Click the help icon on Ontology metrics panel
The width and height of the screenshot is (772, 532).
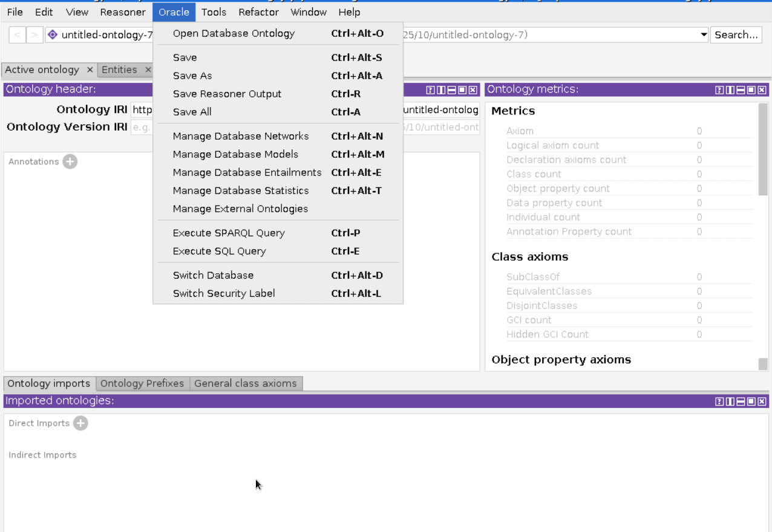tap(719, 89)
